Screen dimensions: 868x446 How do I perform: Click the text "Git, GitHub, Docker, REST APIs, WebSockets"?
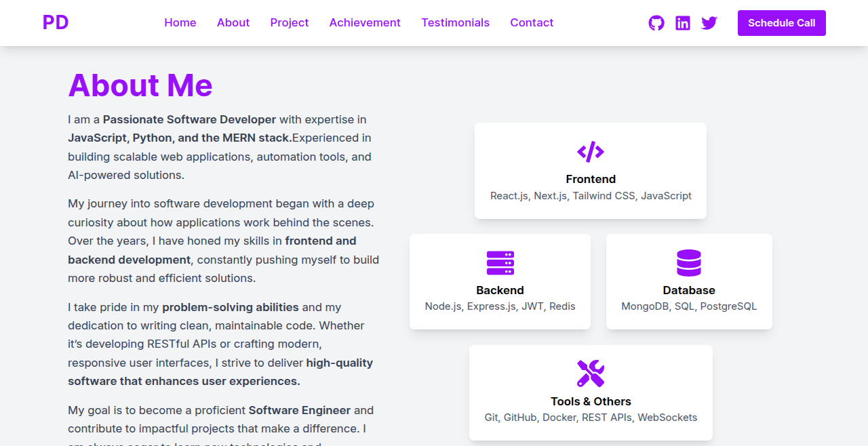click(591, 418)
